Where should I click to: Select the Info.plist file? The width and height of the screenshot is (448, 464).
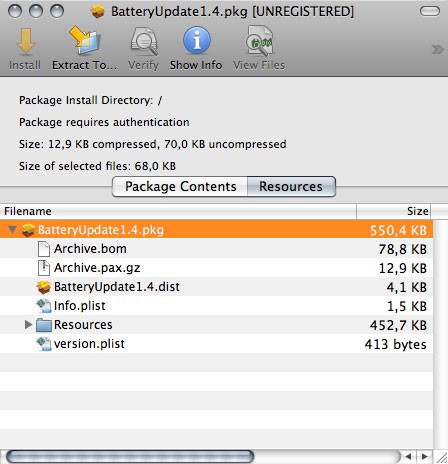pos(216,306)
